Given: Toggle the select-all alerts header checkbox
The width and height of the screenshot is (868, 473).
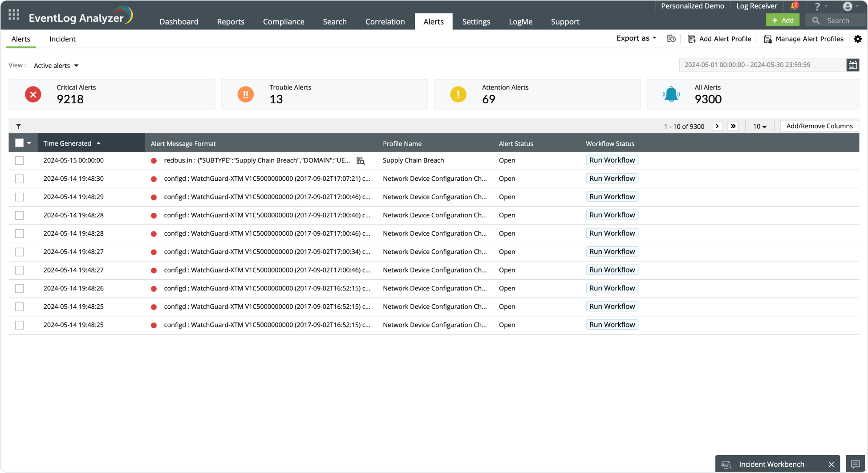Looking at the screenshot, I should point(20,143).
